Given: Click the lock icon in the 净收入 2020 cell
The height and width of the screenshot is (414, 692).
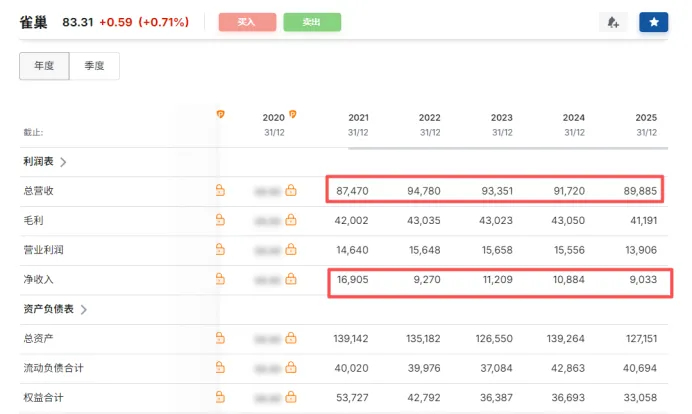Looking at the screenshot, I should point(291,280).
